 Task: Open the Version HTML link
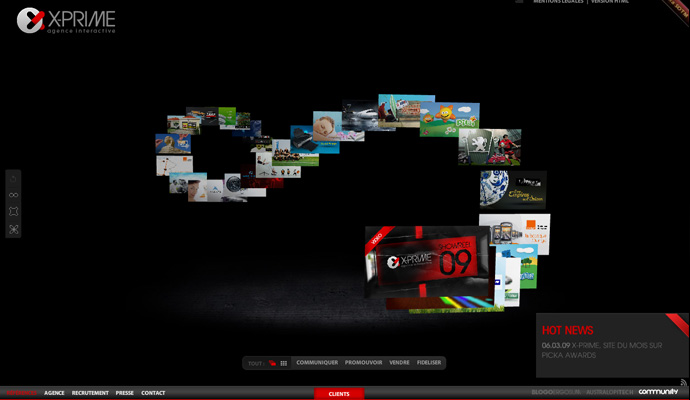coord(609,2)
